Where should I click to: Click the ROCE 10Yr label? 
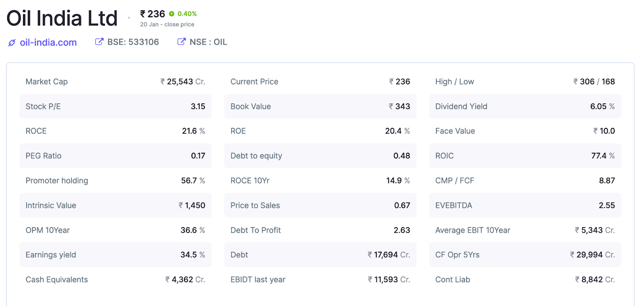(x=250, y=181)
